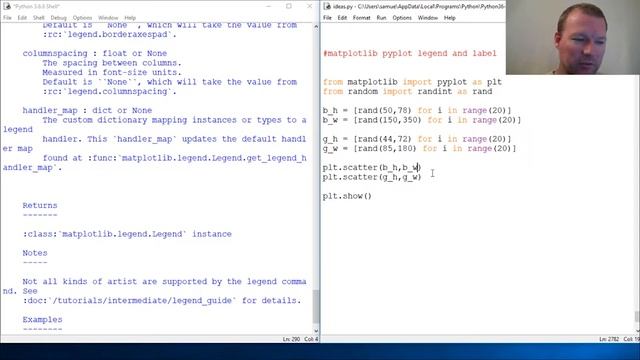Click the plt.scatter(g_h,g_w) line
The image size is (640, 360).
(x=372, y=177)
